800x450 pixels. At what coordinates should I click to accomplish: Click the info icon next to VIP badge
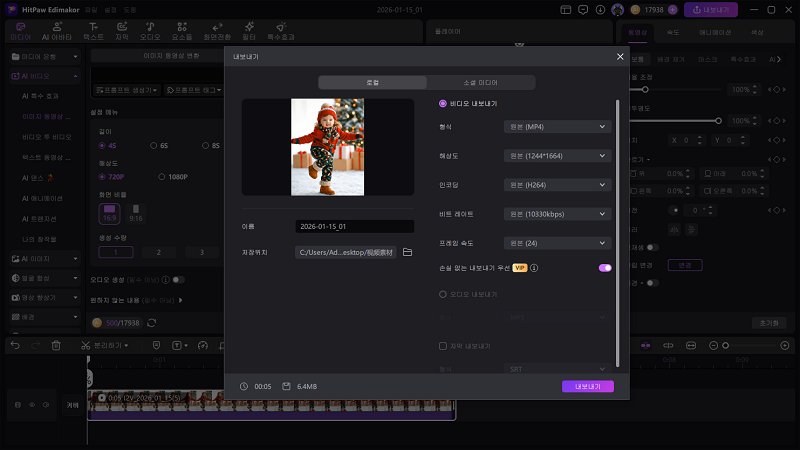[x=535, y=268]
